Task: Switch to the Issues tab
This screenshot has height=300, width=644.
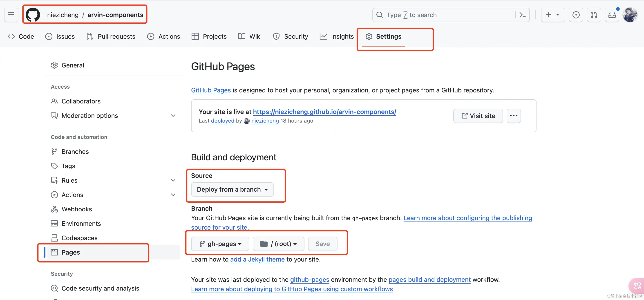Action: [x=60, y=36]
